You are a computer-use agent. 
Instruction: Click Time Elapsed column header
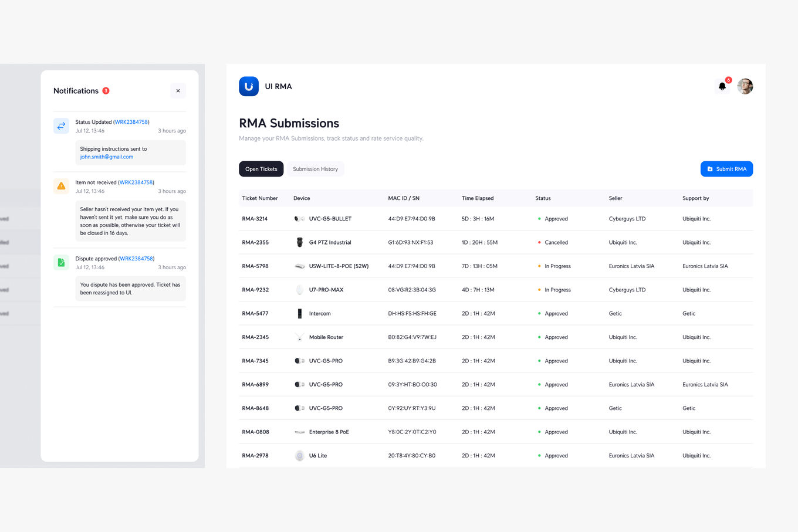tap(478, 198)
